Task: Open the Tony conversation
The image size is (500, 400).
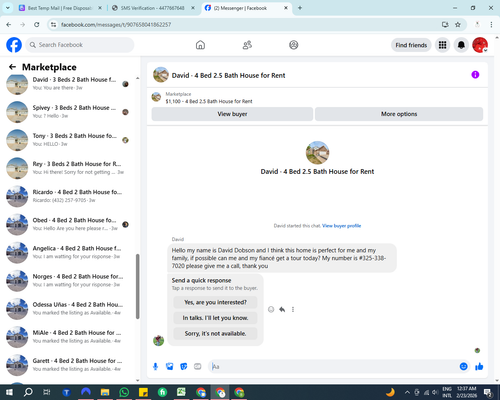Action: coord(68,140)
